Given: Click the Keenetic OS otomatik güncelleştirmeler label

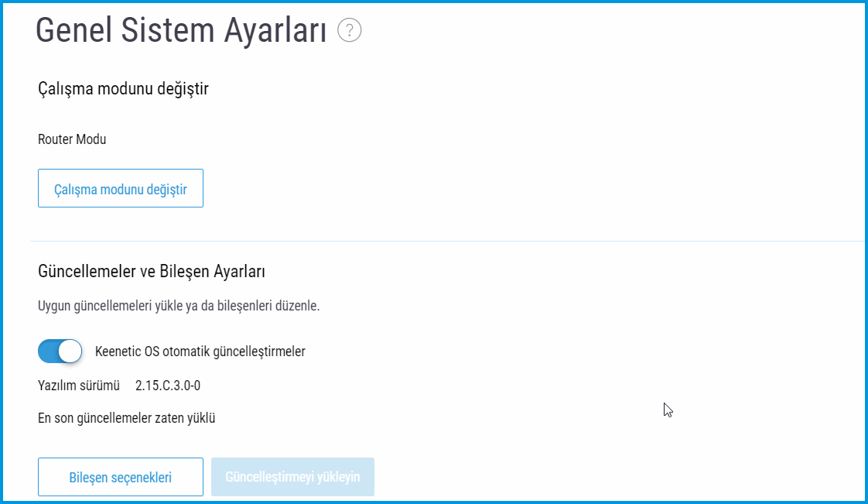Looking at the screenshot, I should click(200, 351).
